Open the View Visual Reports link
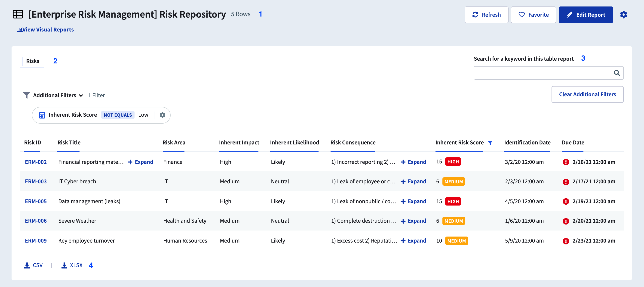Viewport: 644px width, 287px height. pos(45,30)
